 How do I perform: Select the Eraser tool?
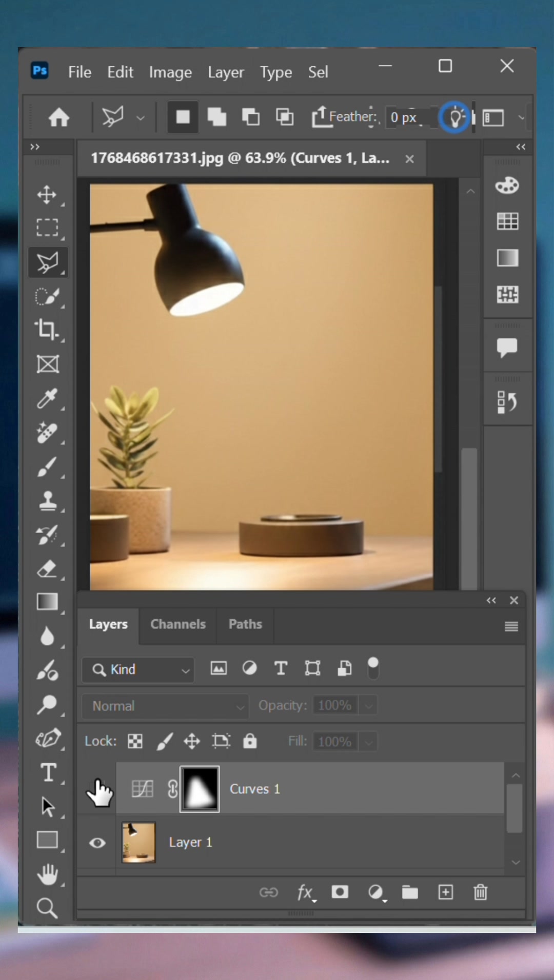(47, 569)
